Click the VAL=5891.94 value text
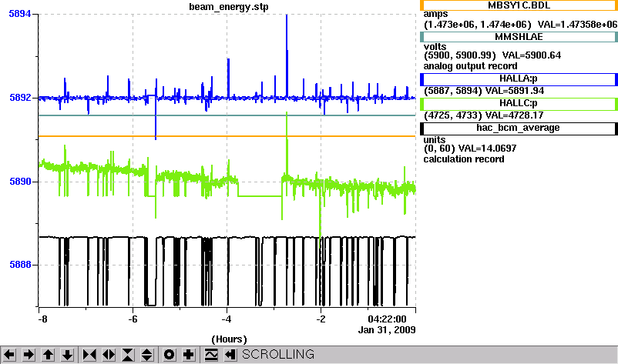618x364 pixels. click(x=515, y=91)
